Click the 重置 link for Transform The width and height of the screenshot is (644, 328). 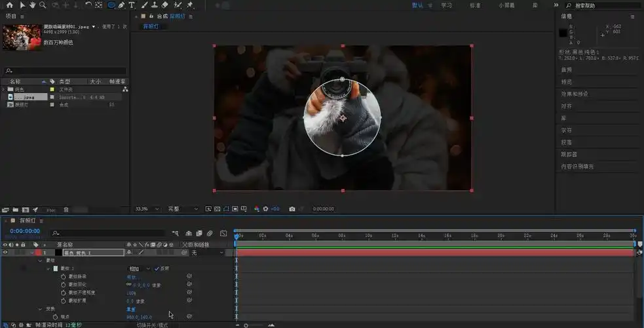pos(131,309)
